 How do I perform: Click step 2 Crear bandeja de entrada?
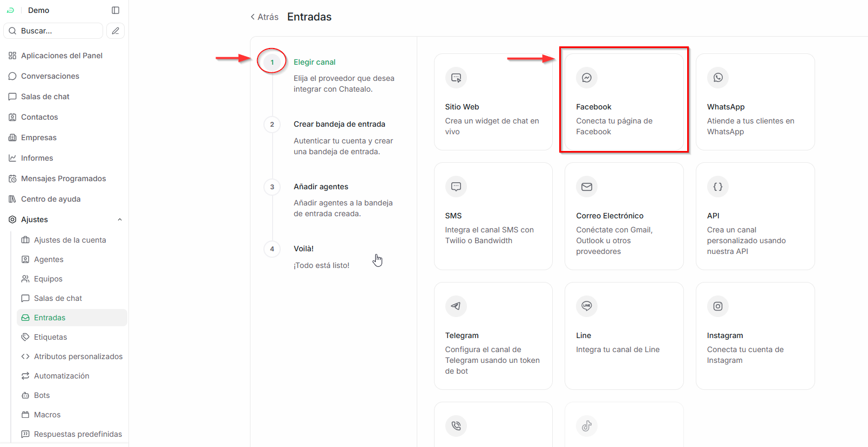339,124
